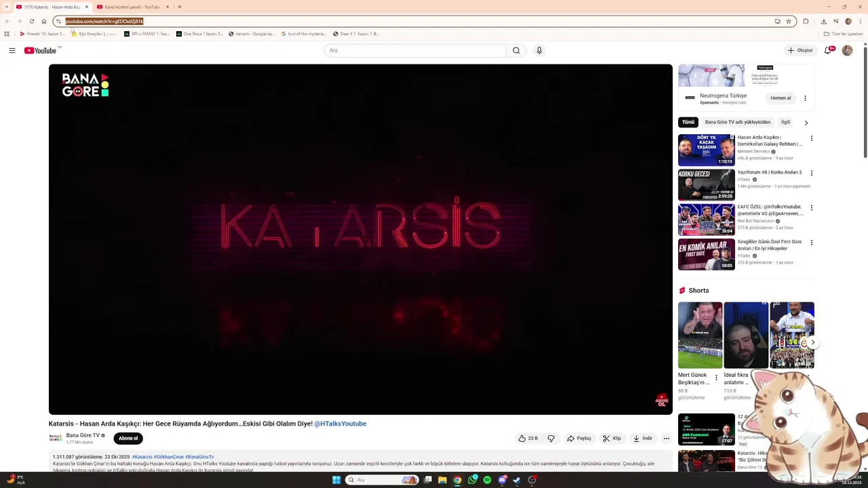Go back in Chrome
868x488 pixels.
pos(7,21)
